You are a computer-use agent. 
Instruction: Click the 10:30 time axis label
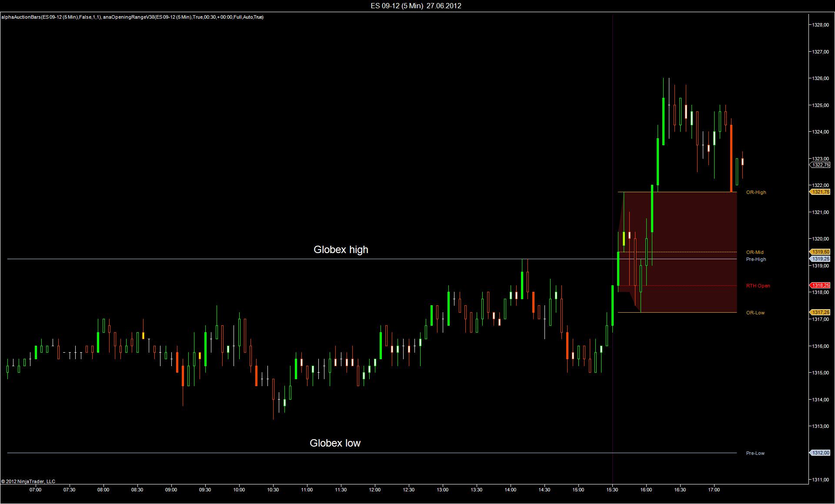point(273,490)
